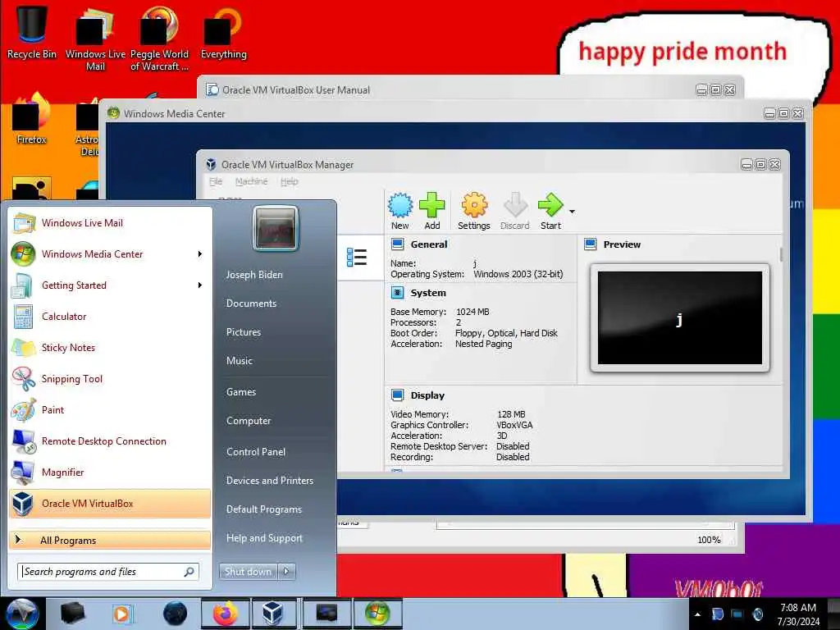Image resolution: width=840 pixels, height=630 pixels.
Task: Click the Discard arrow icon
Action: pos(515,205)
